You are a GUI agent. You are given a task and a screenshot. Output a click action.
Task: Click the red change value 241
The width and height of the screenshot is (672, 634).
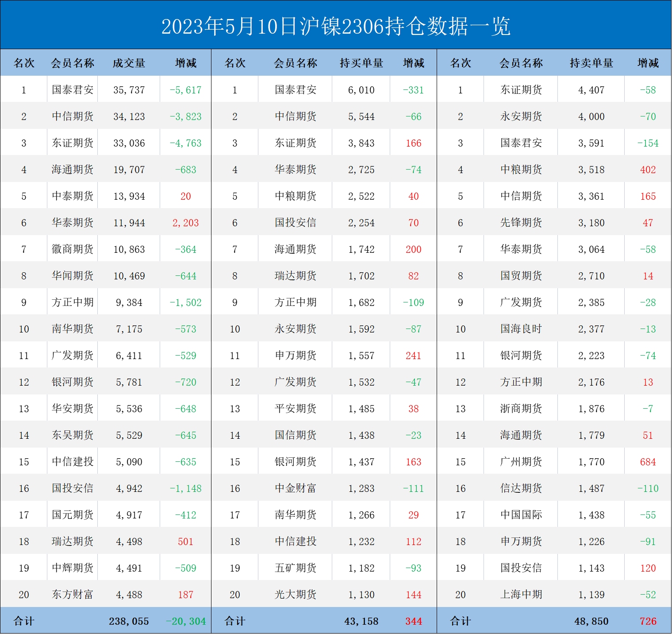[413, 356]
